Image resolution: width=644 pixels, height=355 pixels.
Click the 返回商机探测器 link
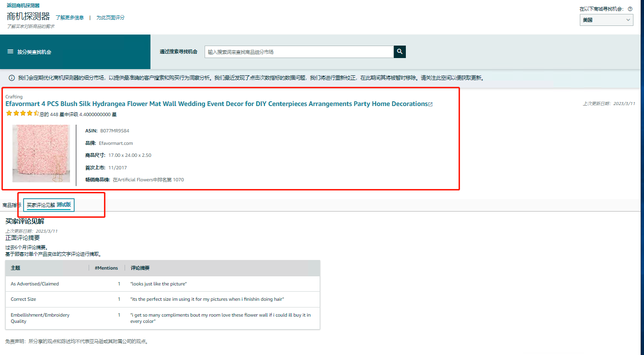[x=23, y=5]
